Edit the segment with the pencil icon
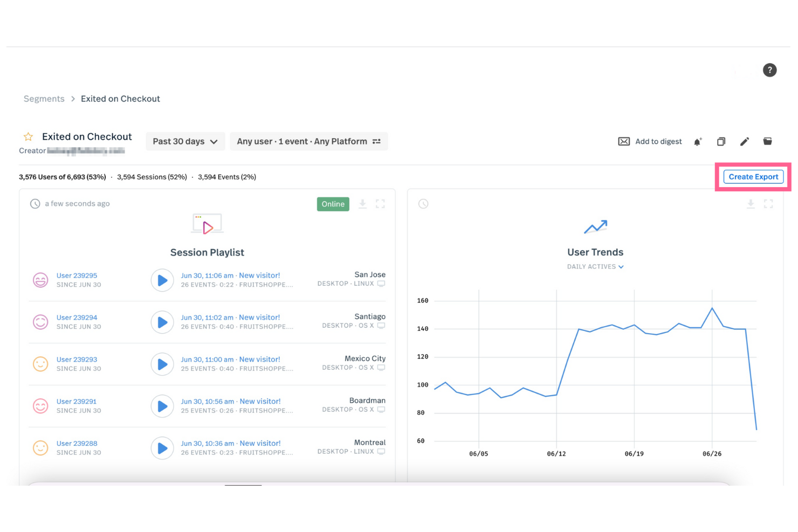This screenshot has height=532, width=798. (x=745, y=141)
